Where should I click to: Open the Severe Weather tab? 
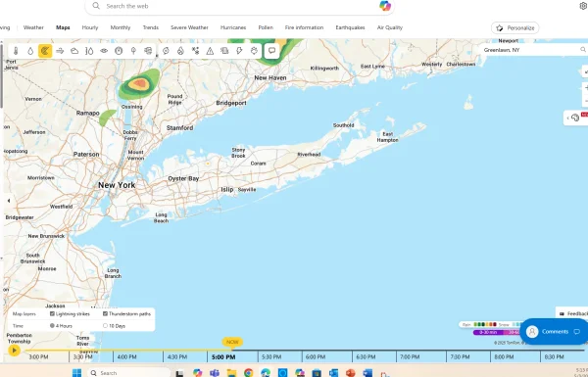(x=189, y=27)
